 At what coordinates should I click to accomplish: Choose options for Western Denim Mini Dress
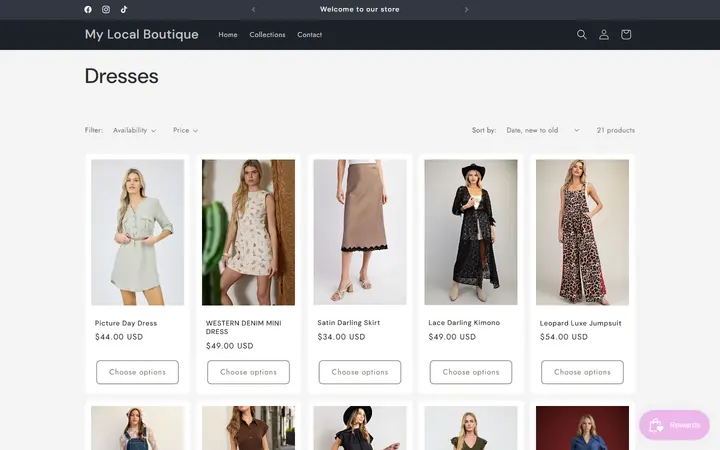click(248, 372)
